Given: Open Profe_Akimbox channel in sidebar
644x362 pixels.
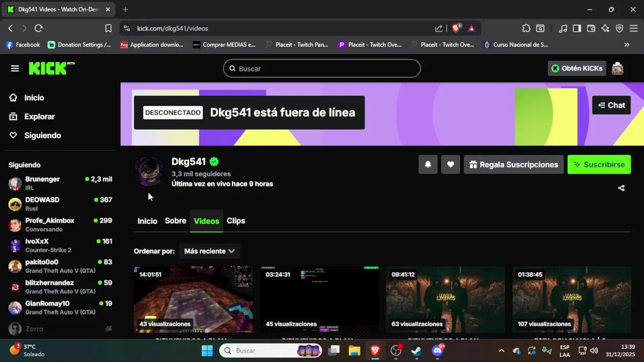Looking at the screenshot, I should [x=60, y=225].
